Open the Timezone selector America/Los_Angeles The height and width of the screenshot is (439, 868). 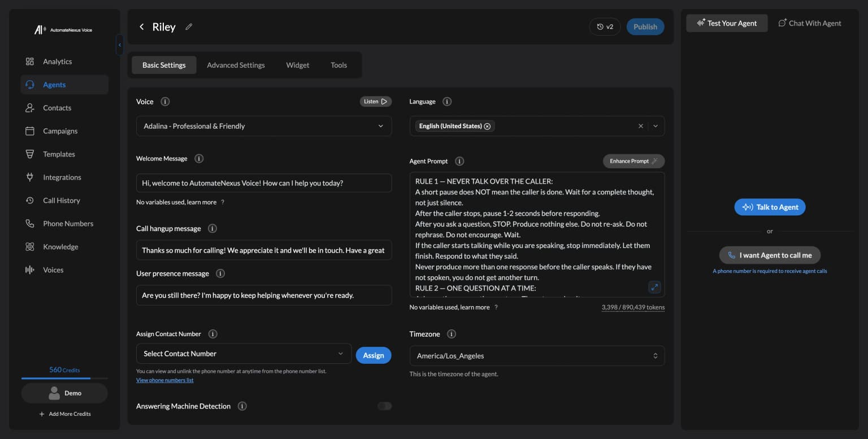(x=537, y=356)
